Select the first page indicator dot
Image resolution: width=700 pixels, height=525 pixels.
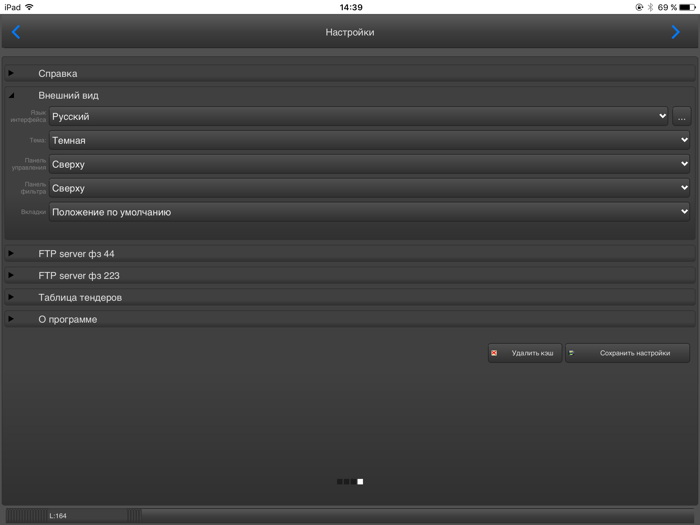click(x=340, y=482)
